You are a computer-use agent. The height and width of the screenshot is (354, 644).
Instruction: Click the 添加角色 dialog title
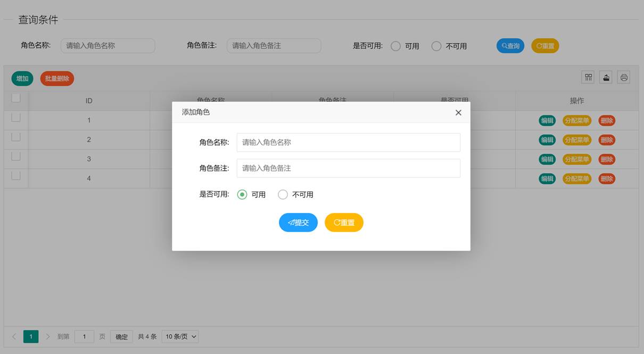pos(196,112)
